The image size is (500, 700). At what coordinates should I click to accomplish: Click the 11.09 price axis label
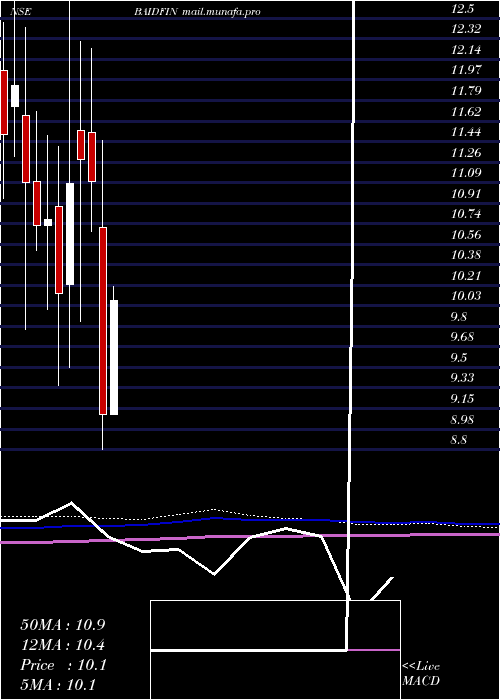click(466, 173)
